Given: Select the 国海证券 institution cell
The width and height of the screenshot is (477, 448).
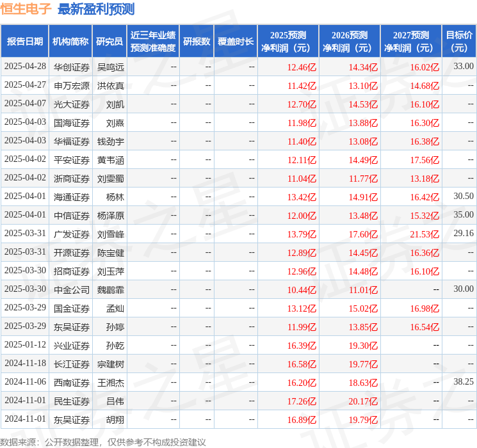Looking at the screenshot, I should tap(72, 123).
